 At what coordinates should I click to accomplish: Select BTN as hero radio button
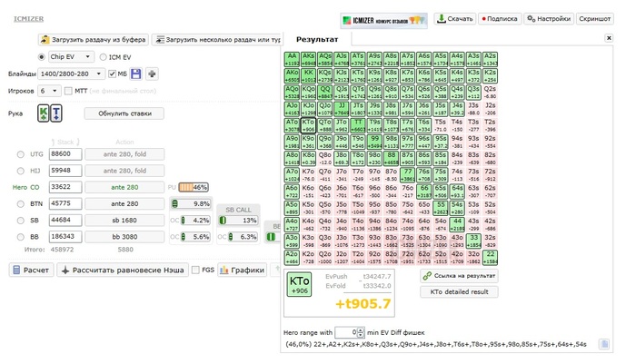(21, 204)
